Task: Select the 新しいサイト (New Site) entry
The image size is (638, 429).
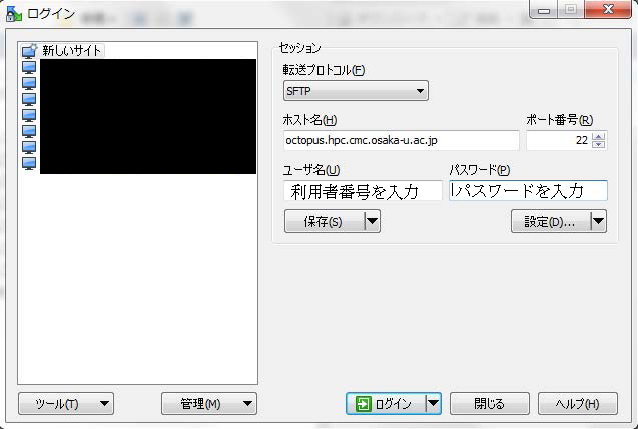Action: click(70, 50)
